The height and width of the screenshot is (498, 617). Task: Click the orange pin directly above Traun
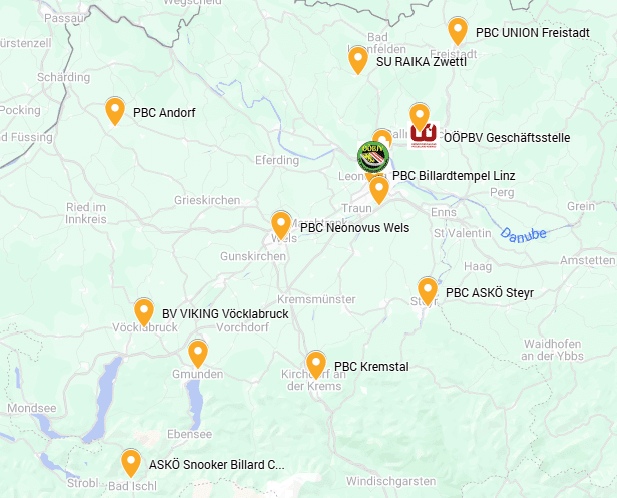tap(379, 190)
